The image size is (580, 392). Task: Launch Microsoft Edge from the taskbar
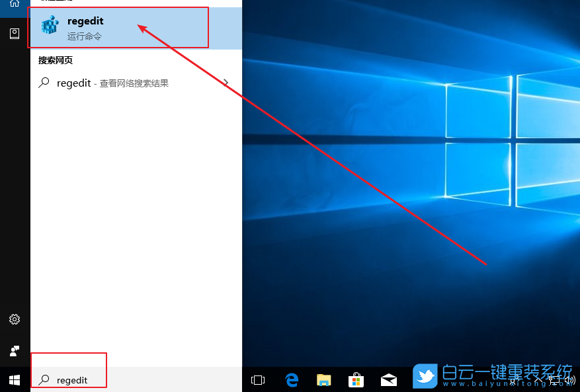click(291, 380)
